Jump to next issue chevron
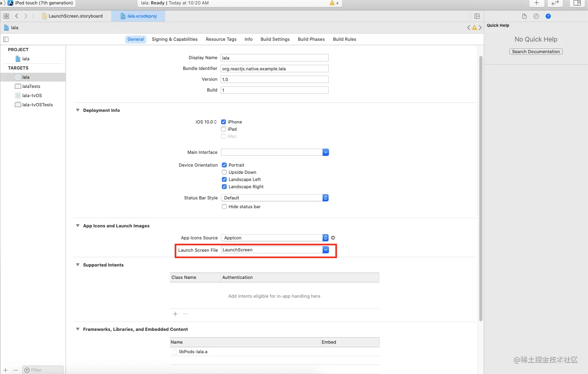This screenshot has height=374, width=588. pos(480,28)
